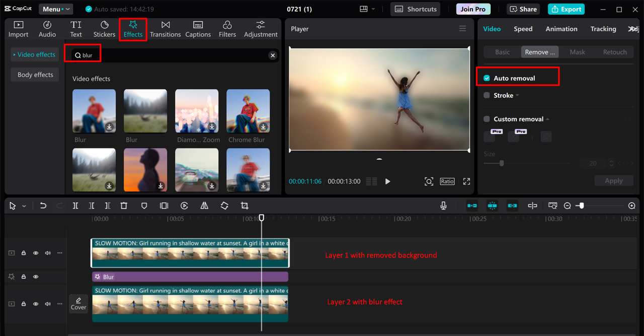Open the Tracking tab
This screenshot has height=336, width=644.
point(603,29)
